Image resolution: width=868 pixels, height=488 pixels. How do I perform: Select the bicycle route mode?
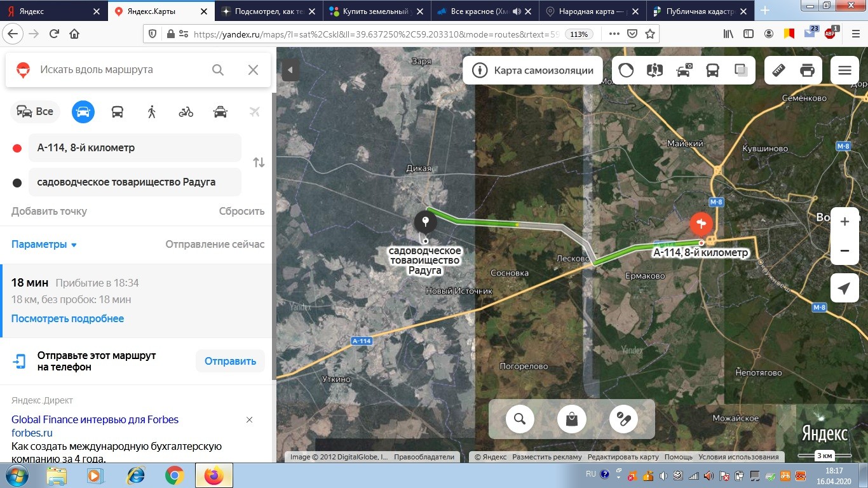pyautogui.click(x=186, y=112)
